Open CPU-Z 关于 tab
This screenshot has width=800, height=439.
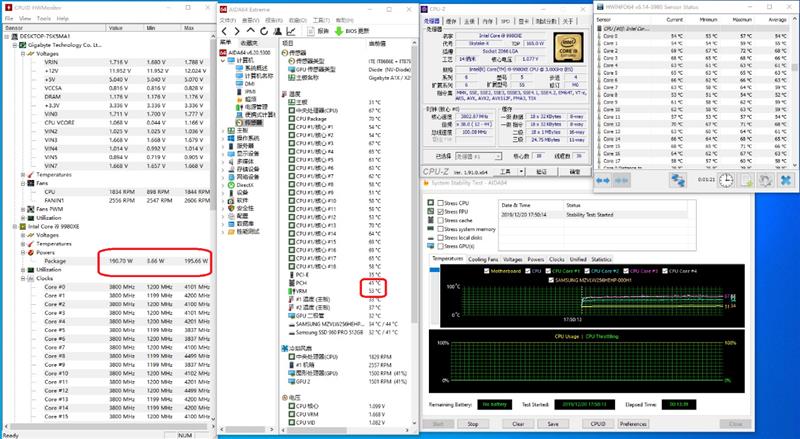pos(568,21)
